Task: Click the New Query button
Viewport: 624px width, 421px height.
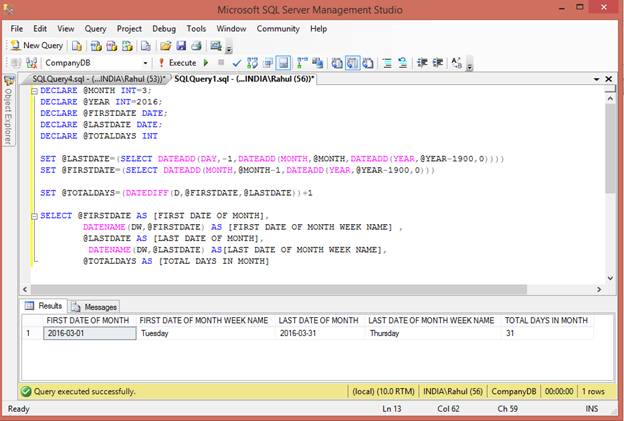Action: pyautogui.click(x=37, y=46)
